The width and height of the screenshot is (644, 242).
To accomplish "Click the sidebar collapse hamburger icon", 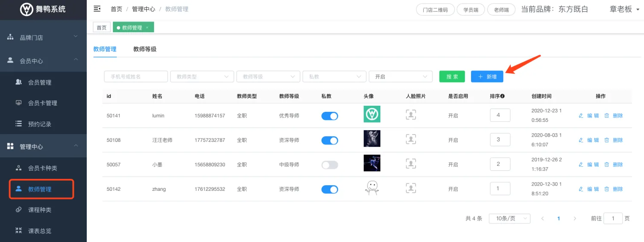I will pos(97,9).
